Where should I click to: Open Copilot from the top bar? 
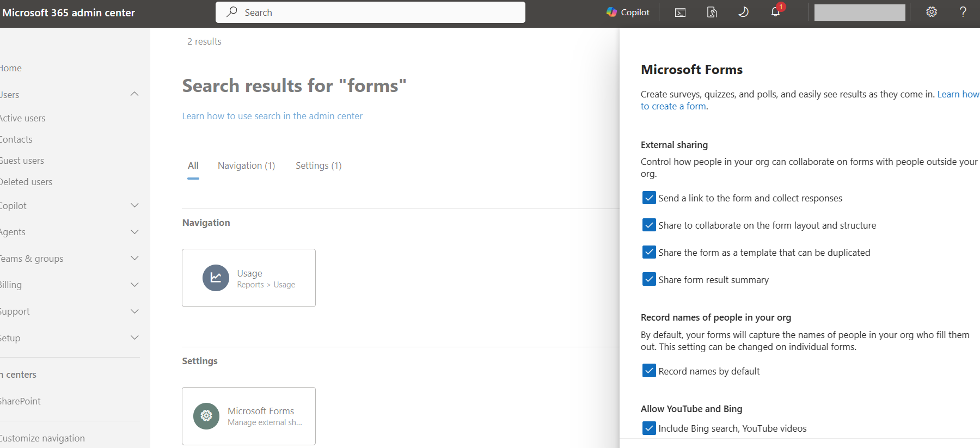pyautogui.click(x=628, y=12)
